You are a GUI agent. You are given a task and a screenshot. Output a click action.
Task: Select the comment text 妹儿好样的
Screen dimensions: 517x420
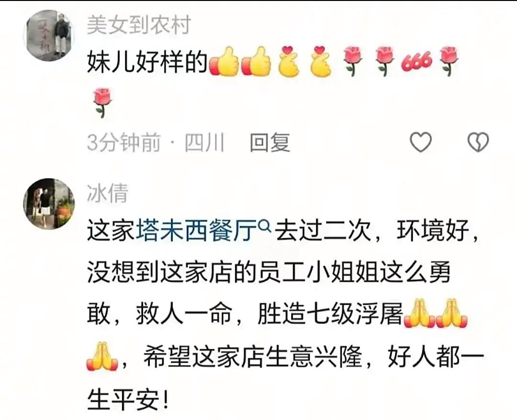[148, 63]
